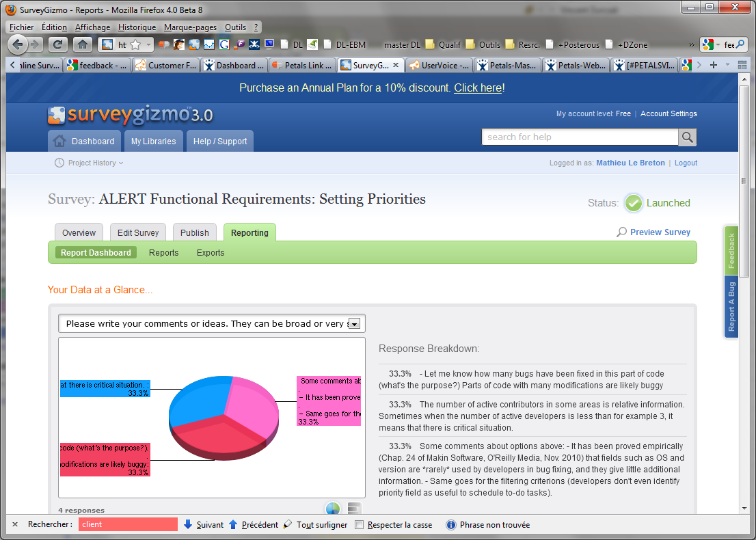The image size is (756, 540).
Task: Click the Exports sub-navigation link
Action: 211,253
